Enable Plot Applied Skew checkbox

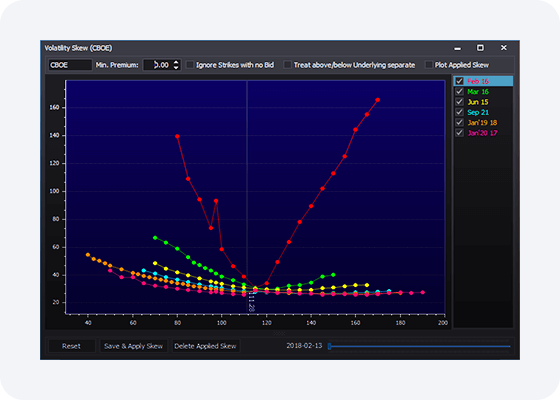(x=429, y=65)
